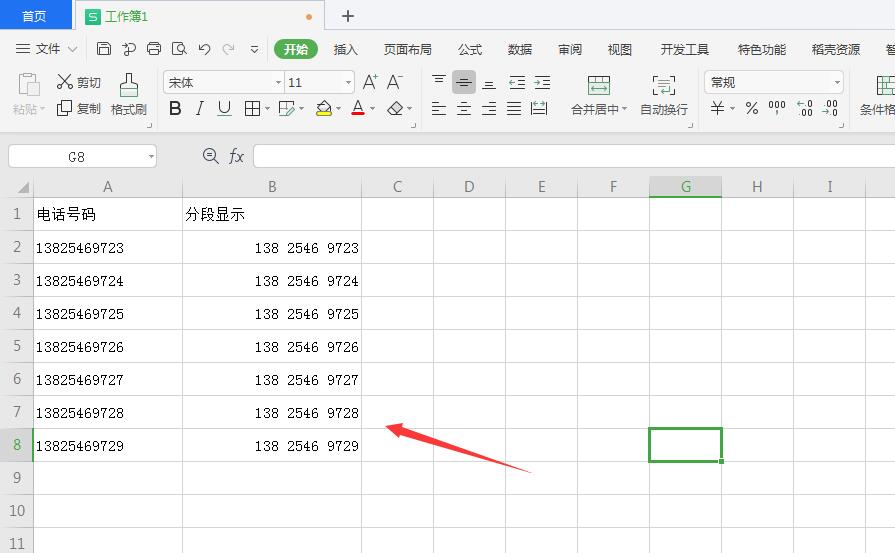Click the select-all corner triangle

tap(22, 187)
